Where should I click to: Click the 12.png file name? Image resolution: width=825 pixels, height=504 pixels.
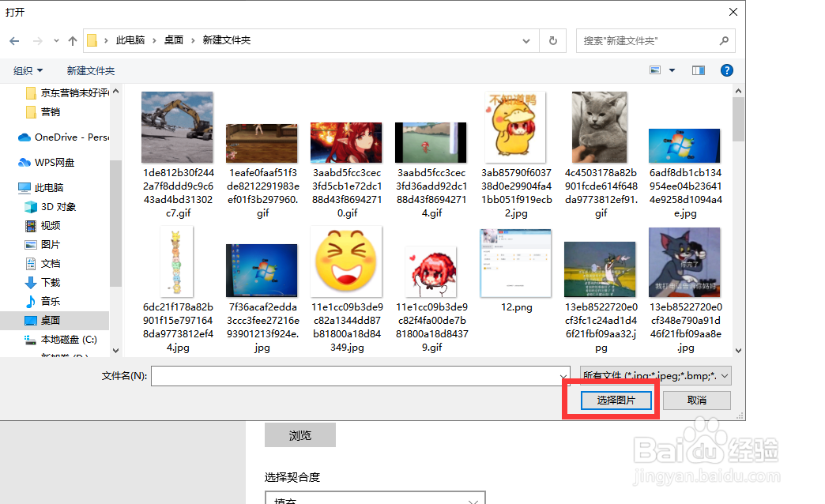516,307
